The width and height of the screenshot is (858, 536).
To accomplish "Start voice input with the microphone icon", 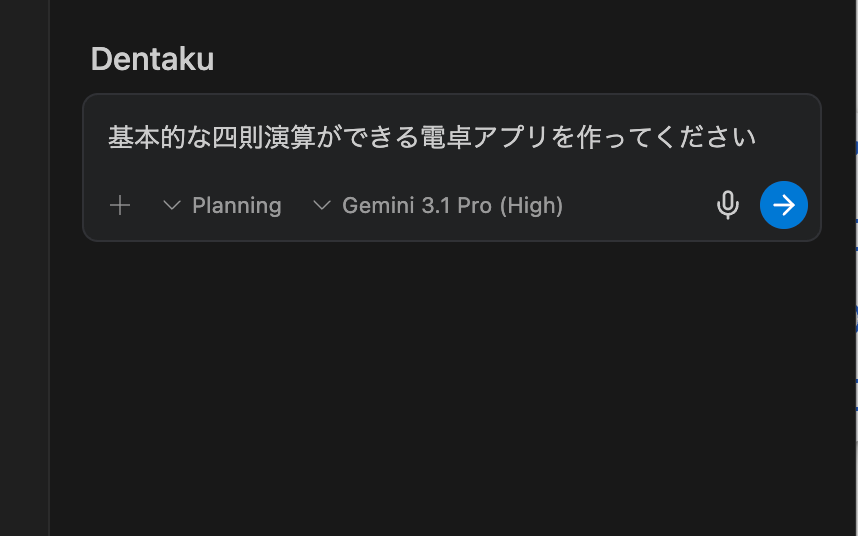I will (x=728, y=205).
